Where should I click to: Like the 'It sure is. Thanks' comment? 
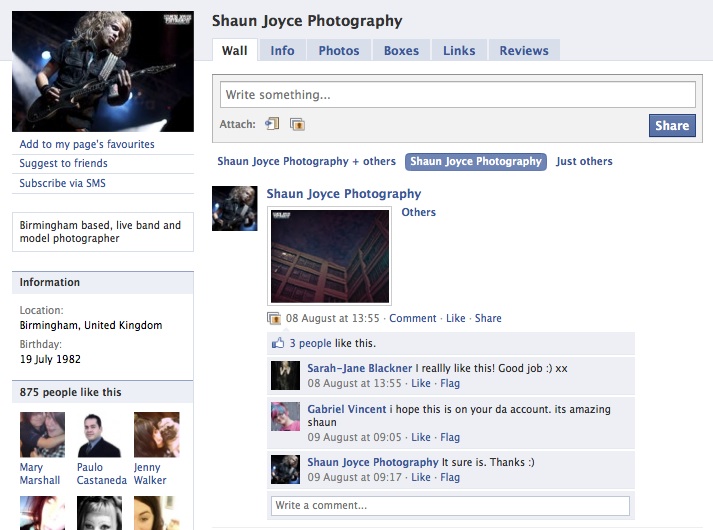(x=421, y=477)
